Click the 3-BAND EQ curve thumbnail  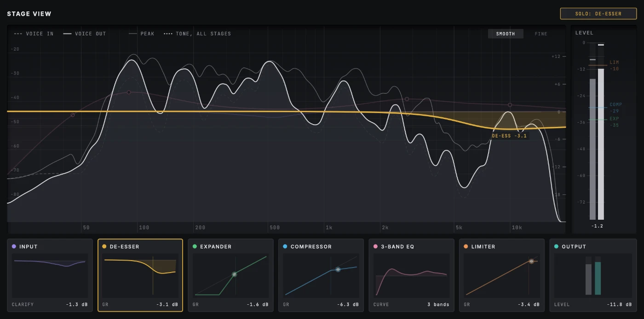click(x=411, y=275)
